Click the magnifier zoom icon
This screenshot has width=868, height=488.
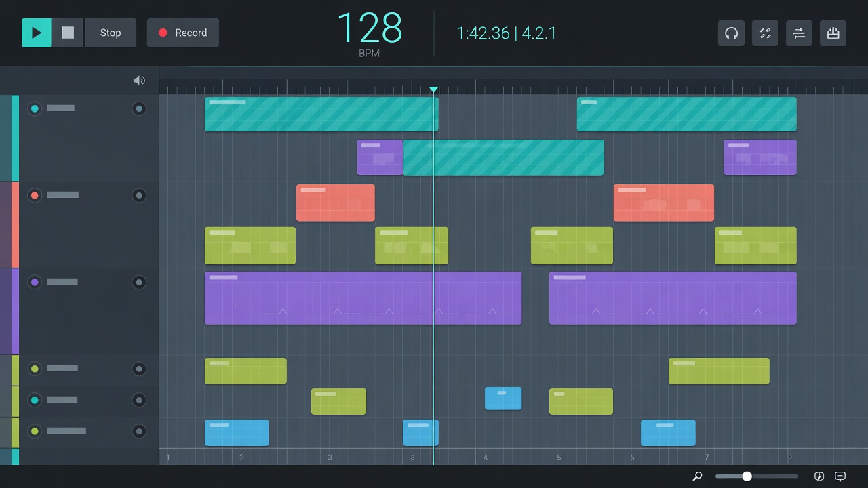coord(697,476)
